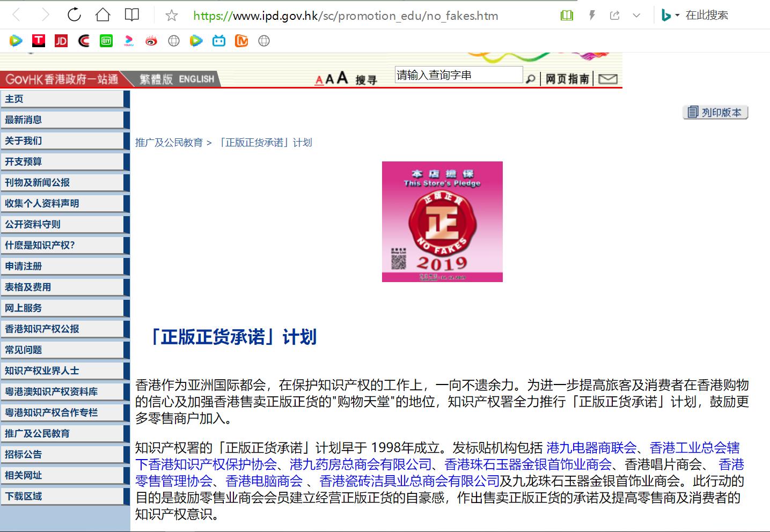
Task: Expand the share options chevron
Action: 637,15
